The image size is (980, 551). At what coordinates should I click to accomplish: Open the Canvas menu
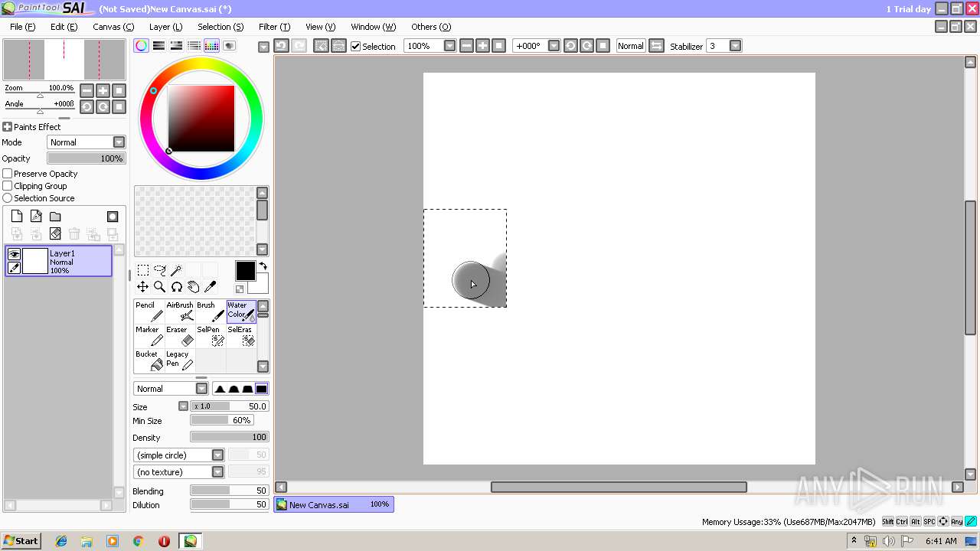[x=113, y=27]
